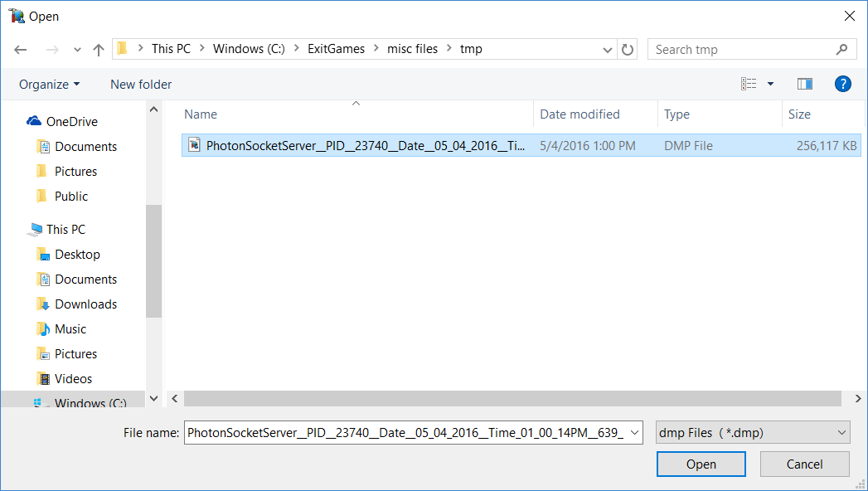Go up one folder level

tap(98, 49)
